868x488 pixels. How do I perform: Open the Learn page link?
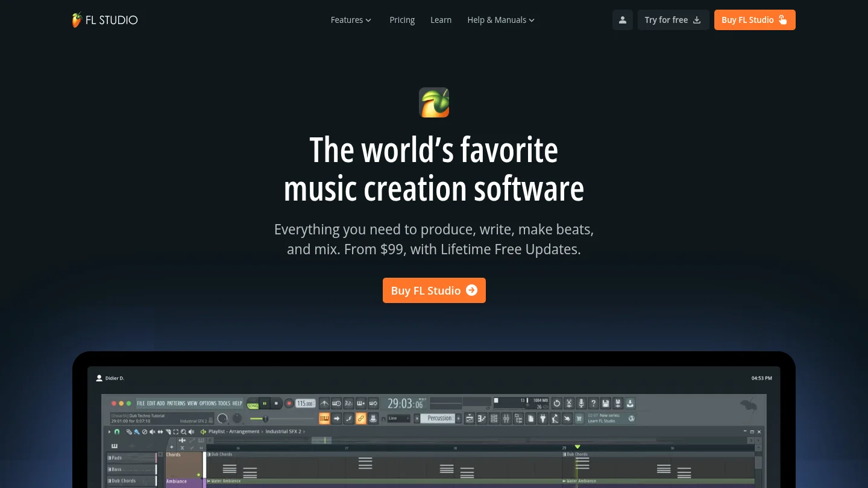441,20
